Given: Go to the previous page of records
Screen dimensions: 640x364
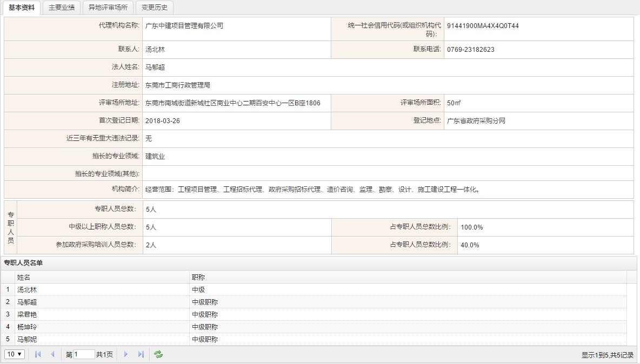Looking at the screenshot, I should pos(52,355).
